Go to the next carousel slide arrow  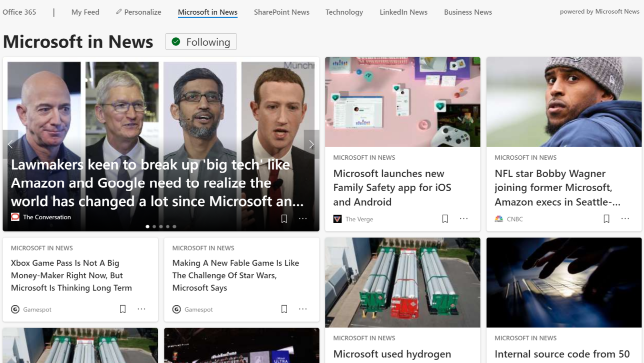point(311,144)
